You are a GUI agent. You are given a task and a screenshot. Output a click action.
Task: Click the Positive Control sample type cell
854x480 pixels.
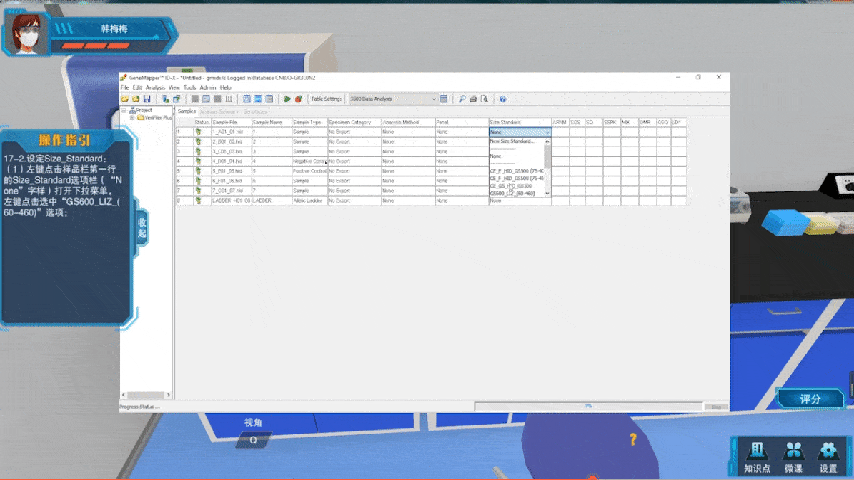point(309,171)
